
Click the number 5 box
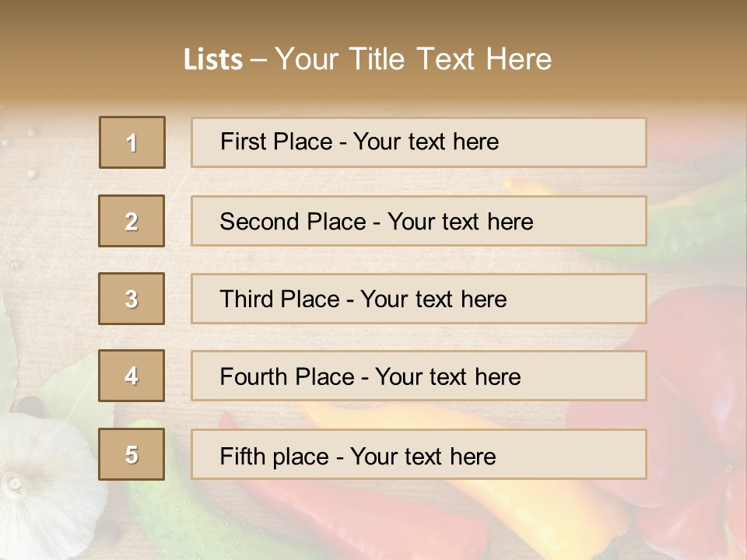(132, 454)
